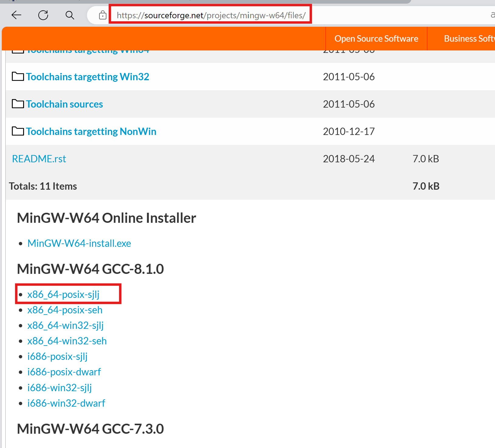This screenshot has width=495, height=448.
Task: Click folder icon beside Toolchain sources
Action: click(x=18, y=104)
